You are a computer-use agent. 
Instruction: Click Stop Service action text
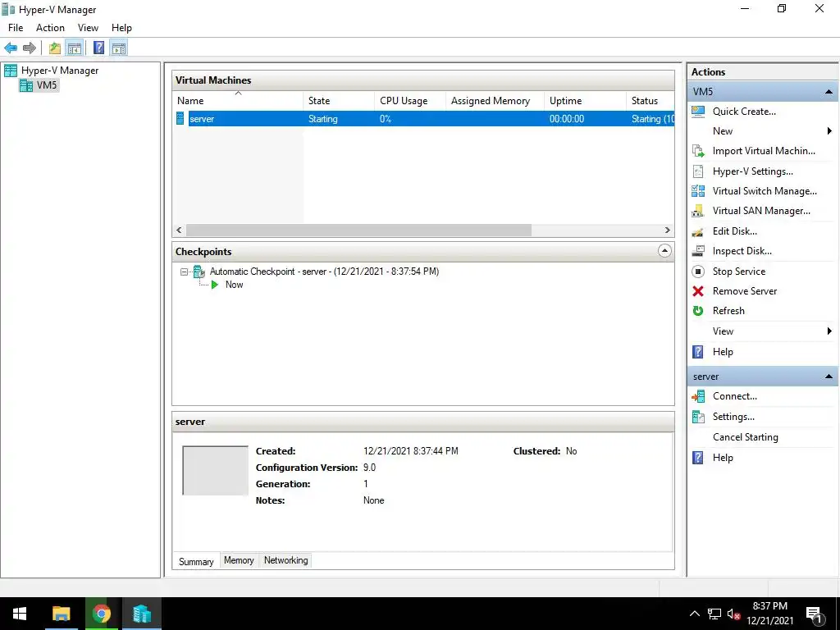[x=739, y=272]
